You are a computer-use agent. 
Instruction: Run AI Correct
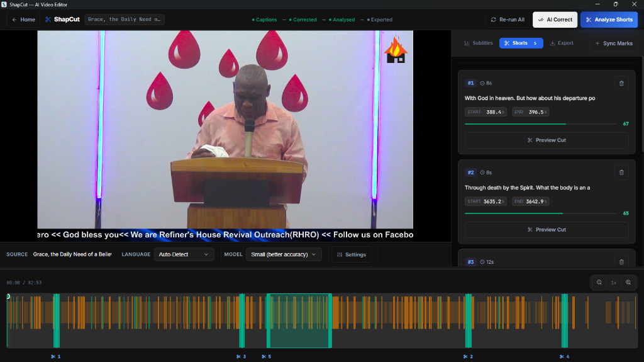click(555, 20)
